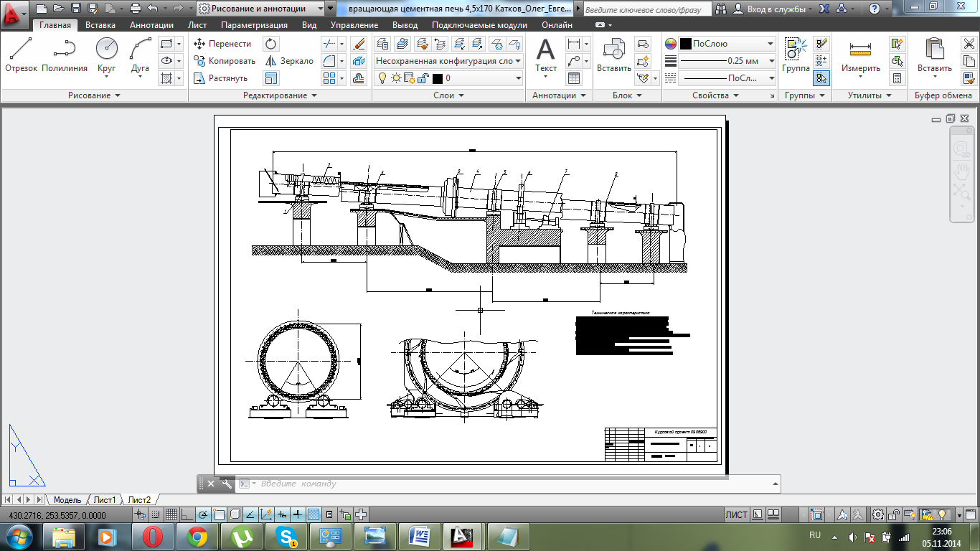The height and width of the screenshot is (551, 980).
Task: Expand the Редактирование panel
Action: click(x=280, y=95)
